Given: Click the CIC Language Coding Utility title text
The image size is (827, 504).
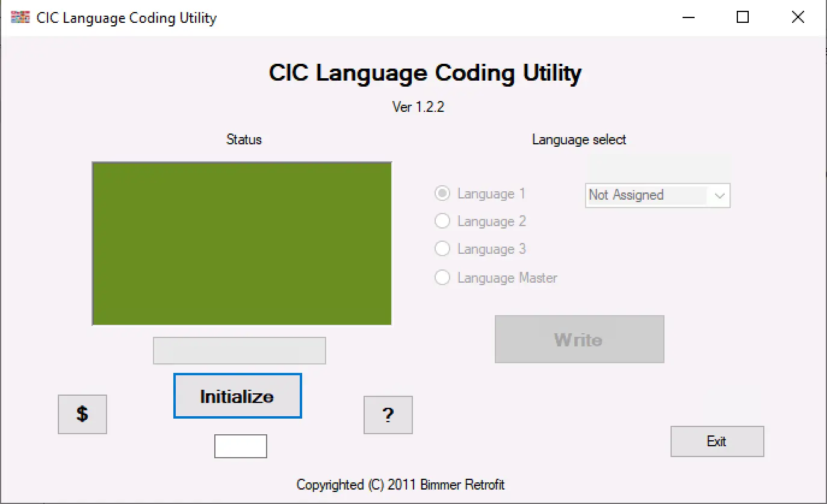Looking at the screenshot, I should coord(425,72).
